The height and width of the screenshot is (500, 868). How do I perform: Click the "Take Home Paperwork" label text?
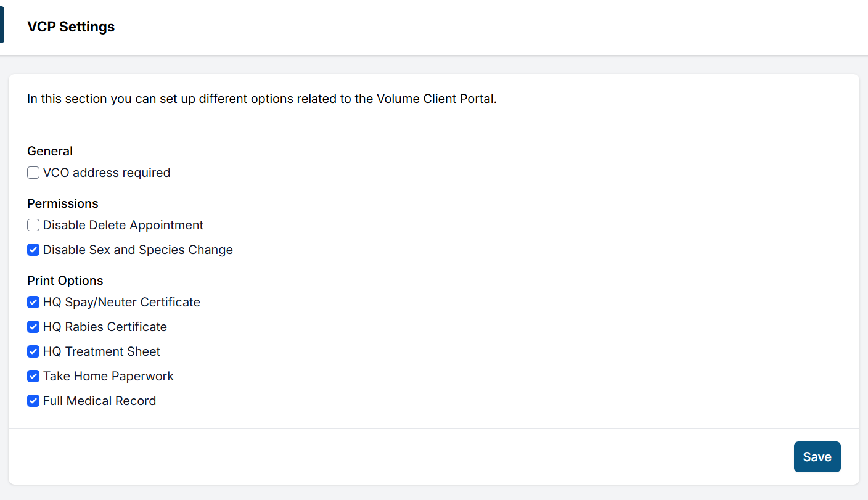(108, 377)
